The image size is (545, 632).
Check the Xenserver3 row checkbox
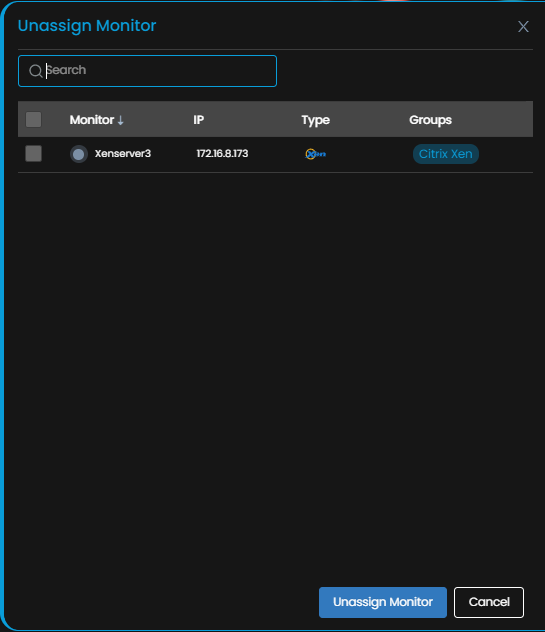[33, 154]
